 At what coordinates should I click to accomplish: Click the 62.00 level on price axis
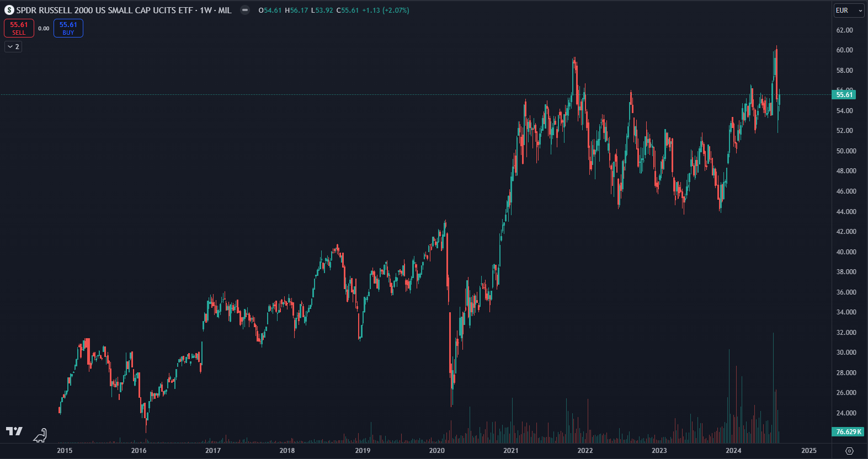(x=844, y=30)
